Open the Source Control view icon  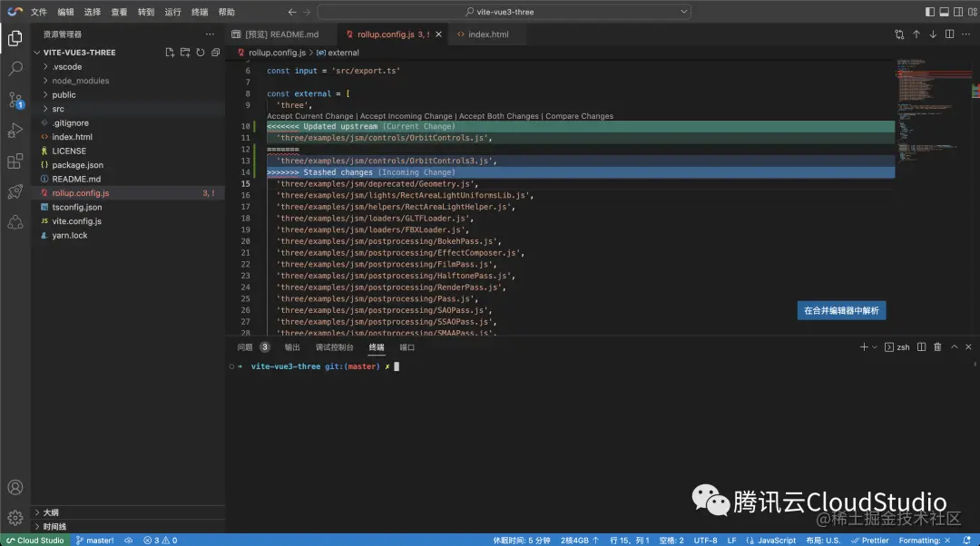15,100
